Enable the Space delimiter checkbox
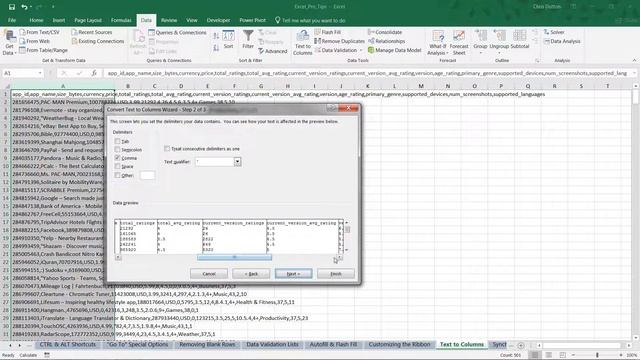The image size is (640, 360). pos(118,167)
